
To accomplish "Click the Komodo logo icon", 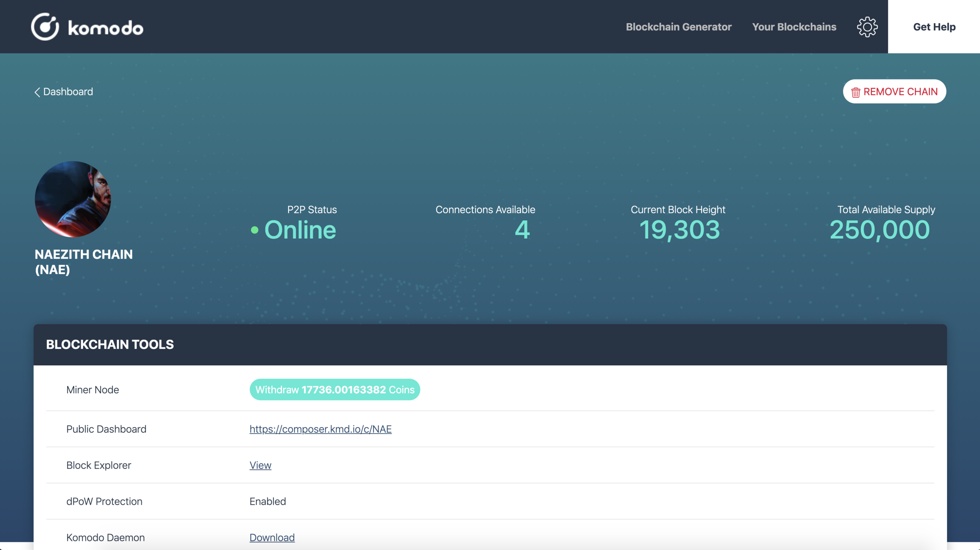I will click(45, 27).
